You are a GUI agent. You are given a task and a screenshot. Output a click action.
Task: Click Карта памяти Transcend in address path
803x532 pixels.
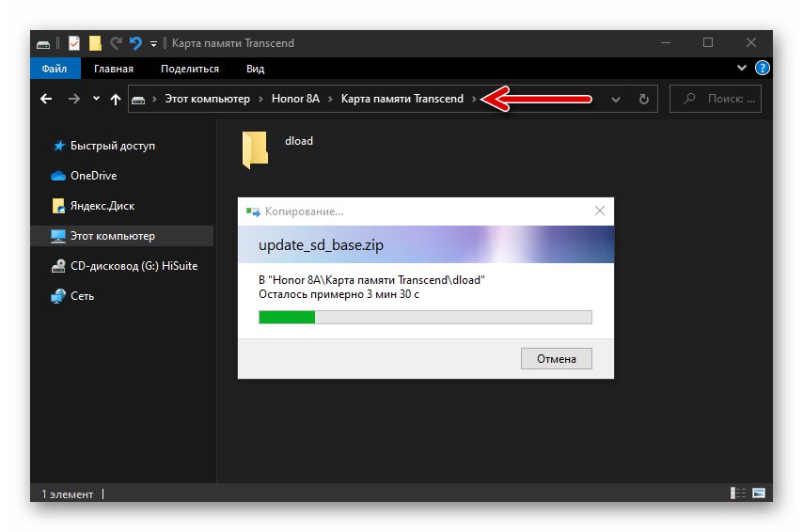pyautogui.click(x=402, y=99)
